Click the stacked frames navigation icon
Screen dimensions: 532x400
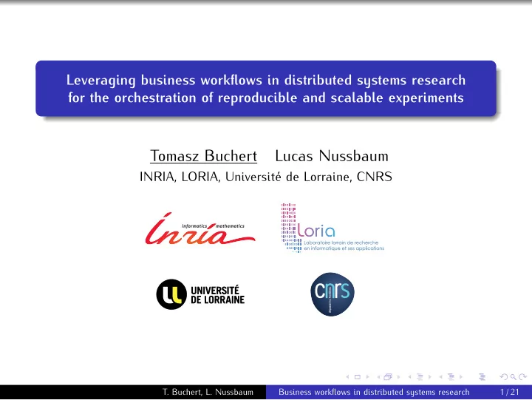coord(388,376)
